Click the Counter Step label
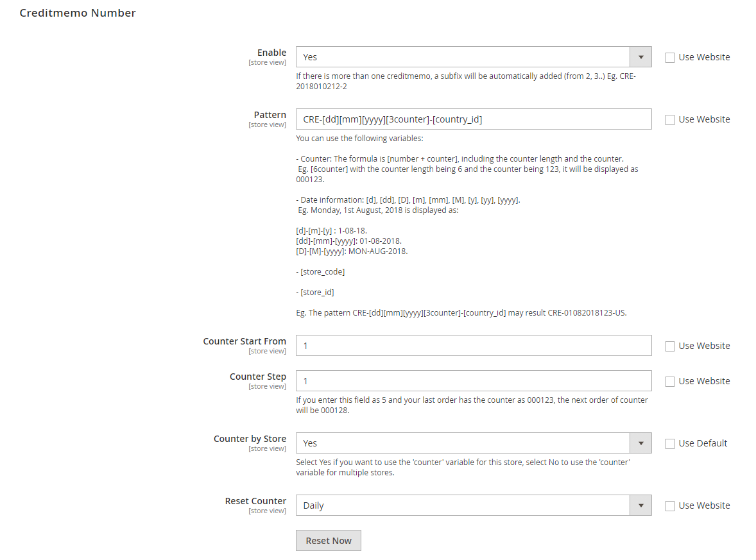The height and width of the screenshot is (560, 756). 257,377
